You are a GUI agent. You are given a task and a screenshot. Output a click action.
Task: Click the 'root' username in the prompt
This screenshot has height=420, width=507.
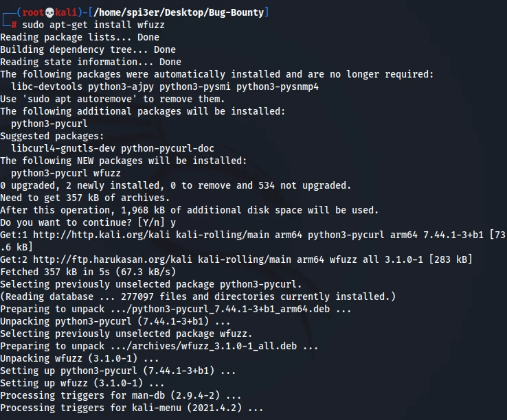point(33,12)
